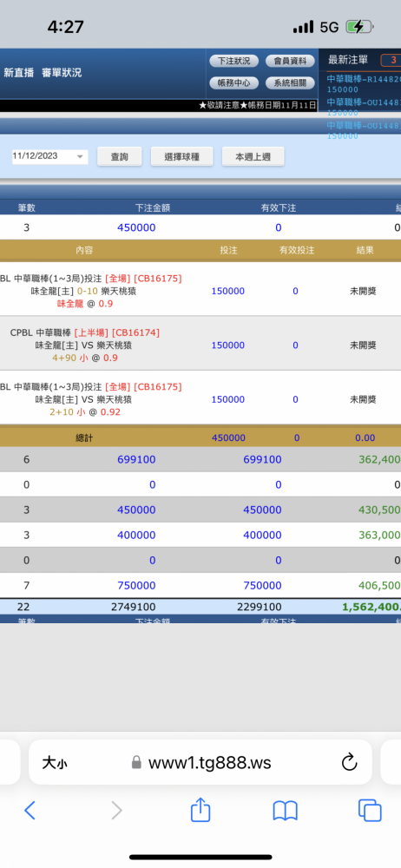401x868 pixels.
Task: Click bet code [CB16174] in 上半場 row
Action: coord(135,332)
